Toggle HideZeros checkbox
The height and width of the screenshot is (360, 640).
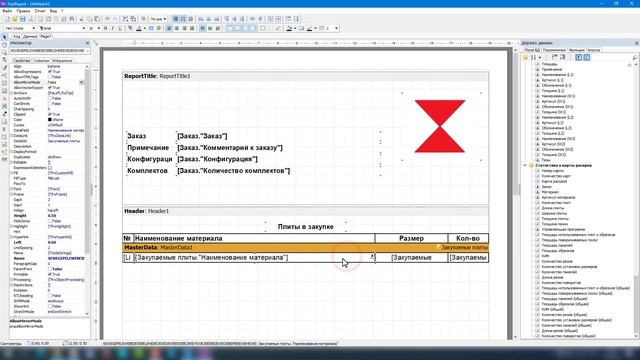pyautogui.click(x=50, y=221)
